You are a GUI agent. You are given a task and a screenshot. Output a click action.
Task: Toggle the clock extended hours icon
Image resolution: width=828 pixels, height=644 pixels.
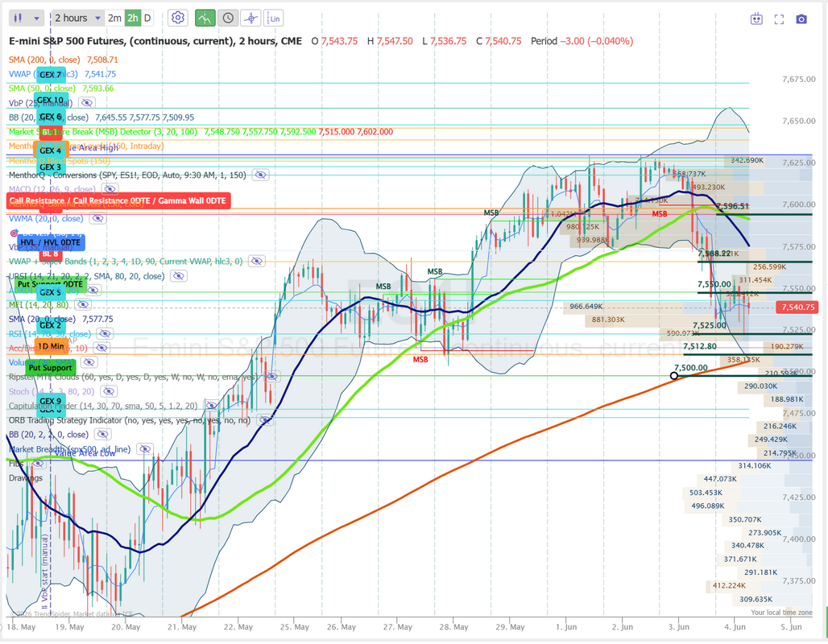(x=228, y=18)
